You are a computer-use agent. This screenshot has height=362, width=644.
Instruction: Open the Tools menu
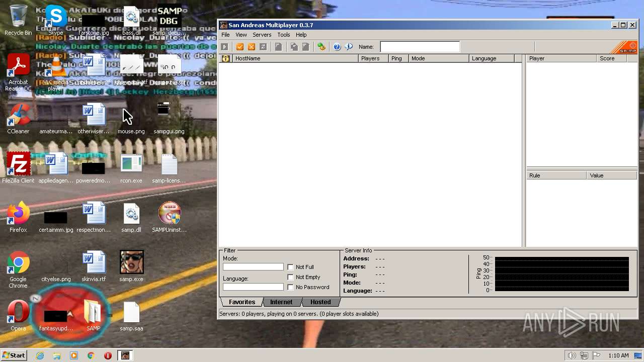(284, 35)
